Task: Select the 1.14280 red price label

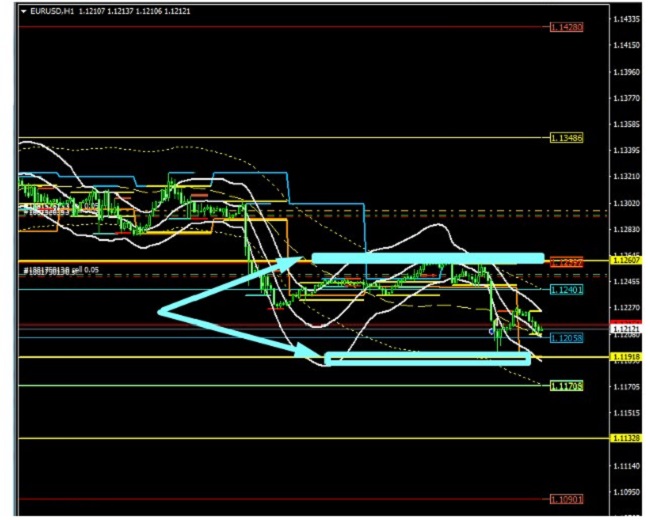Action: pyautogui.click(x=565, y=27)
